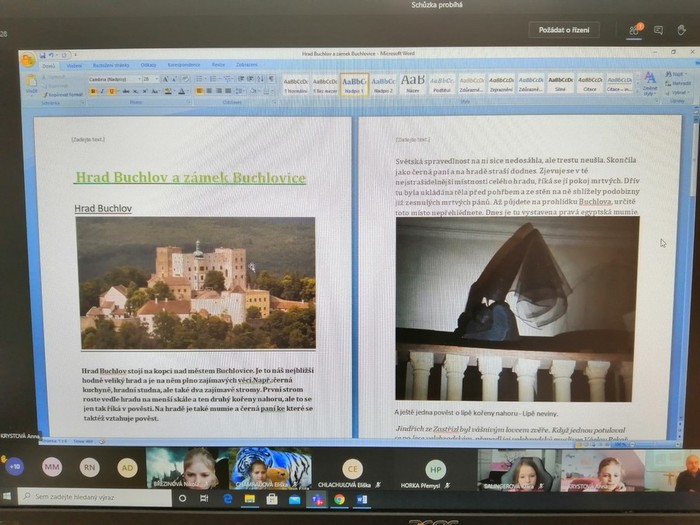The image size is (700, 525).
Task: Open the Odkazy ribbon tab
Action: 148,65
